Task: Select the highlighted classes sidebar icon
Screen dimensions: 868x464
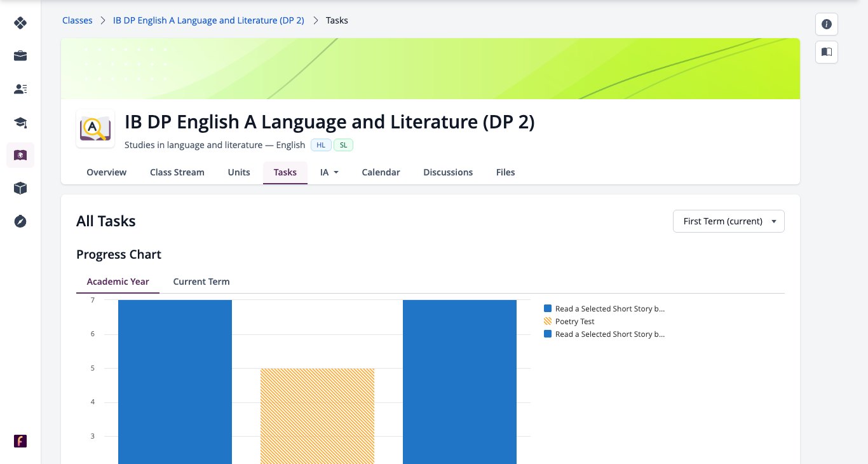Action: pyautogui.click(x=20, y=155)
